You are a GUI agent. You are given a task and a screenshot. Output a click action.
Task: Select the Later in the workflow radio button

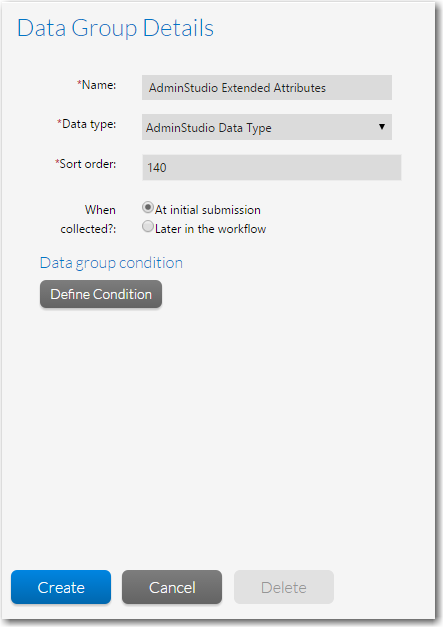tap(148, 227)
